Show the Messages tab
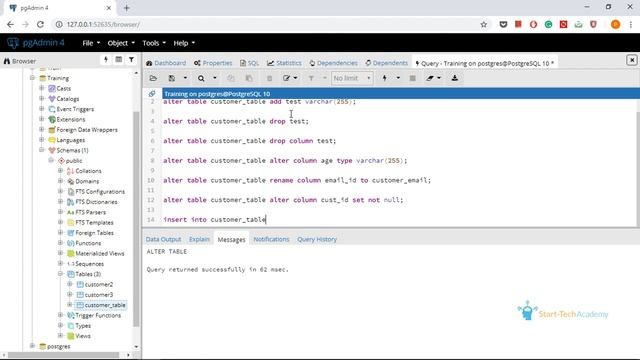640x360 pixels. tap(231, 240)
